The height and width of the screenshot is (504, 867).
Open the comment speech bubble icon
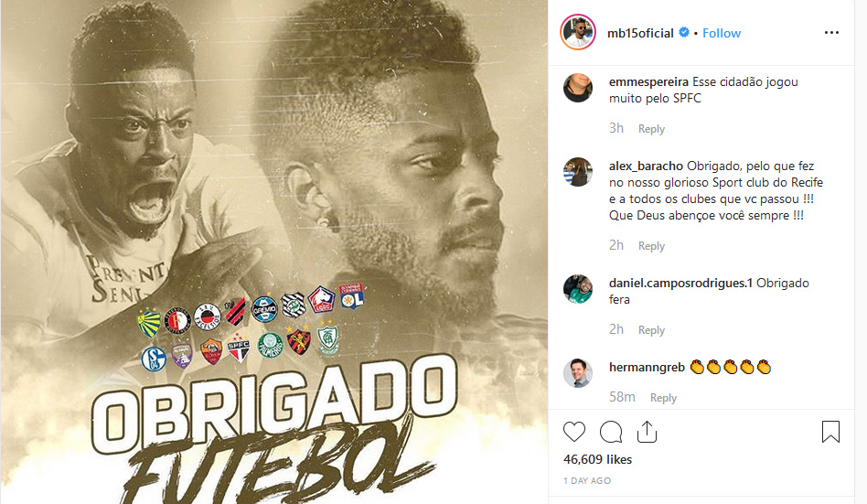point(611,432)
